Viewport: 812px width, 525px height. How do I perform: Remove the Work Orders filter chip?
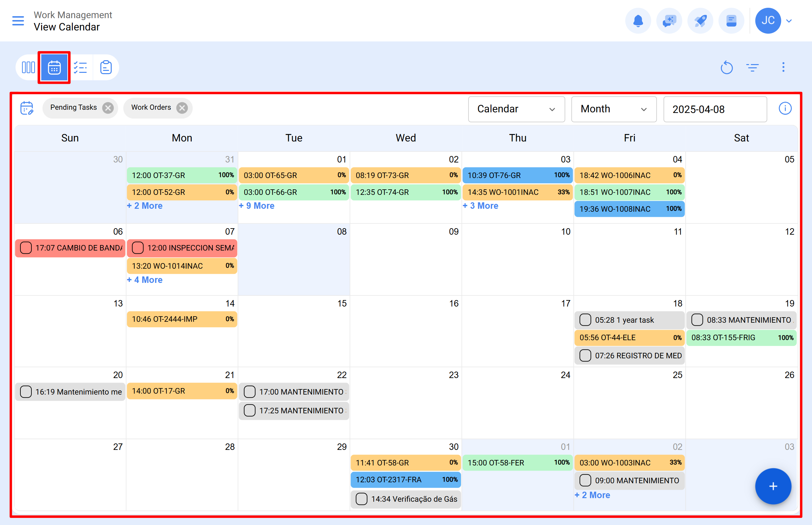[x=182, y=108]
